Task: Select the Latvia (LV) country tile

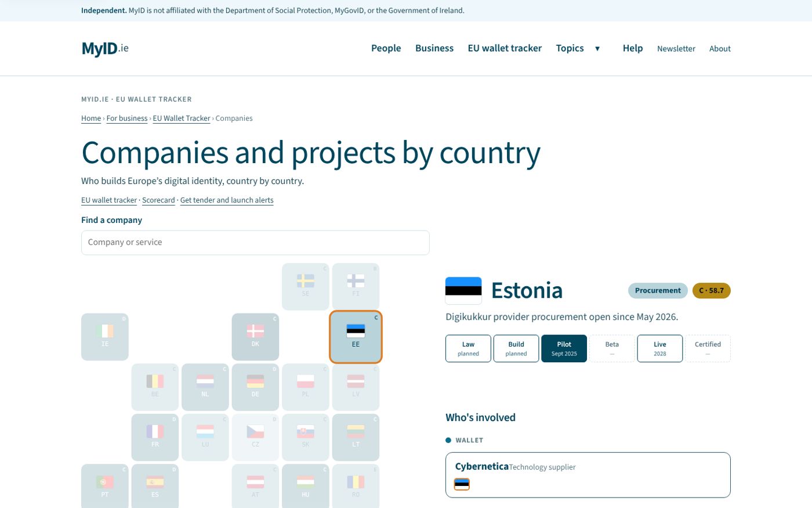Action: click(356, 387)
